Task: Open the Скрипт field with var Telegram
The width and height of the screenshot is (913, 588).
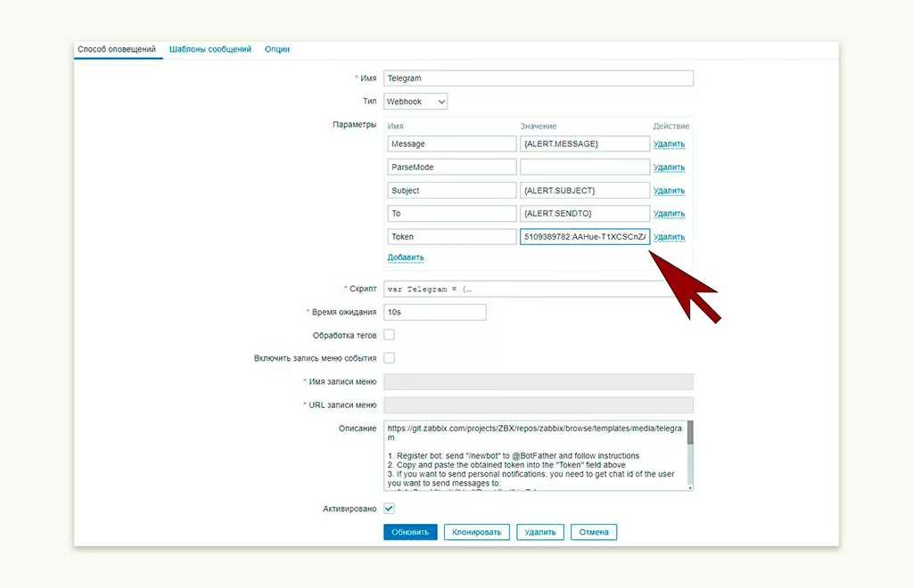Action: click(x=526, y=289)
